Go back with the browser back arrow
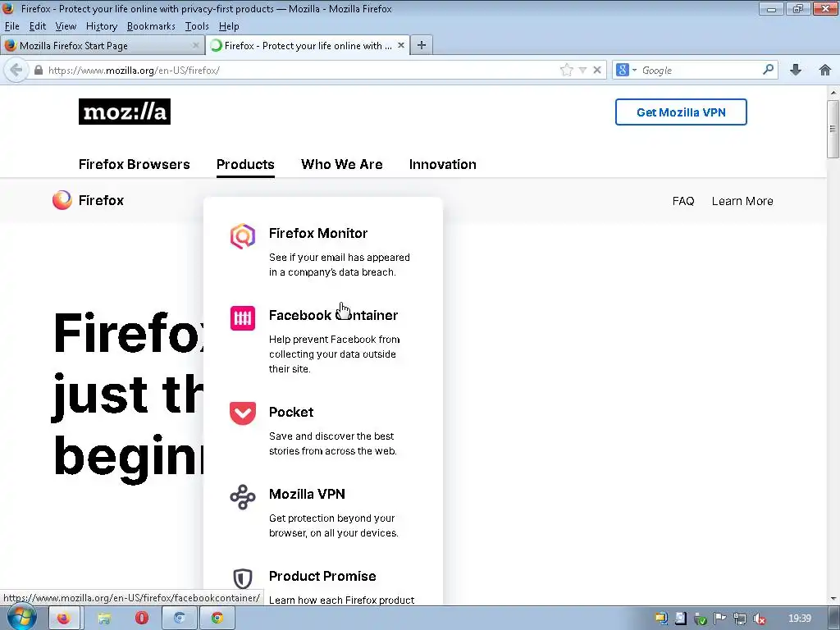The width and height of the screenshot is (840, 630). [16, 70]
